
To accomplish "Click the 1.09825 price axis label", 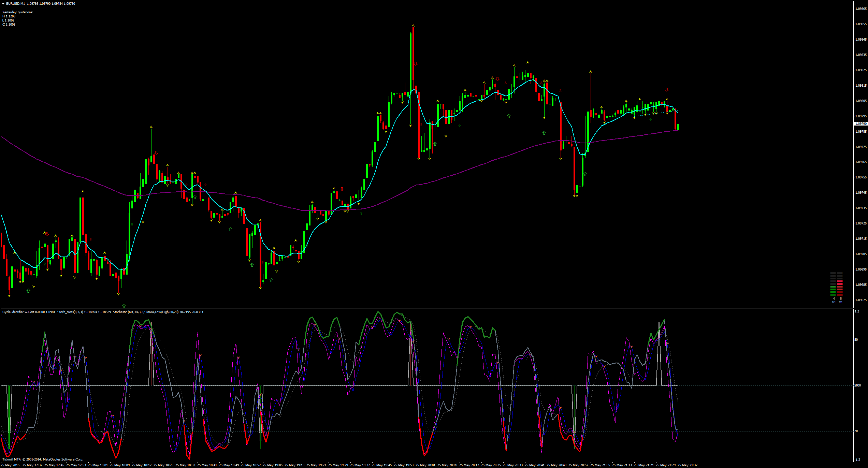I will [x=861, y=70].
